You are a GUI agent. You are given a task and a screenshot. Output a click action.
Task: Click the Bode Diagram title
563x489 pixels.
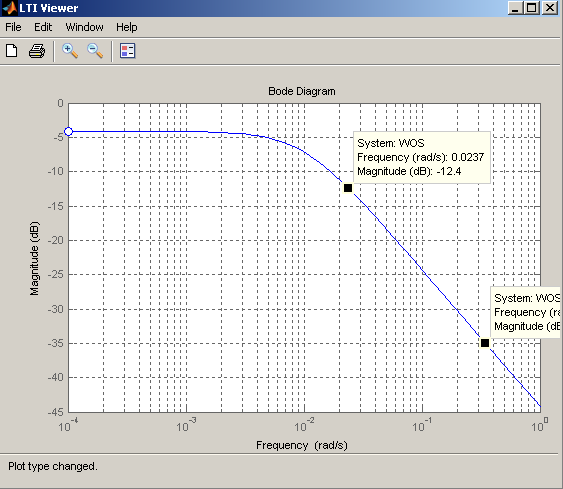pos(302,91)
